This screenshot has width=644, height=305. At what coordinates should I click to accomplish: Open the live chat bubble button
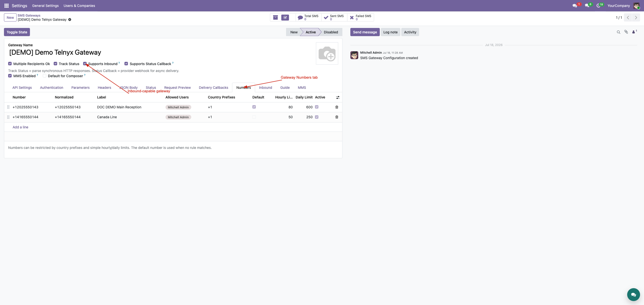(633, 295)
